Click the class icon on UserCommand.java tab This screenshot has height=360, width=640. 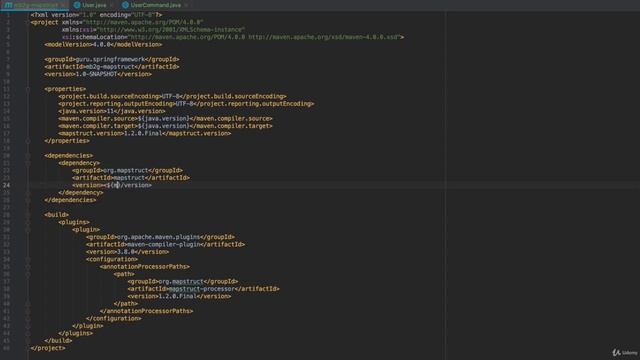tap(125, 5)
